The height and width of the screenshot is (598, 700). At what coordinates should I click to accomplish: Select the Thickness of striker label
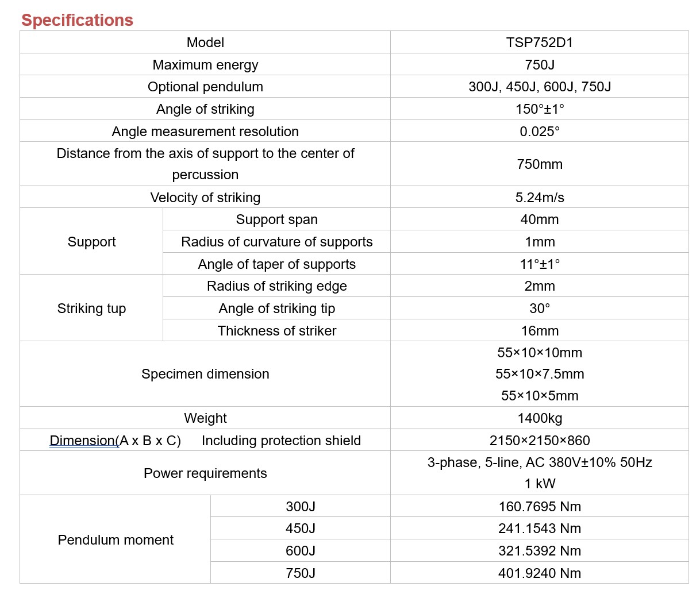[276, 331]
